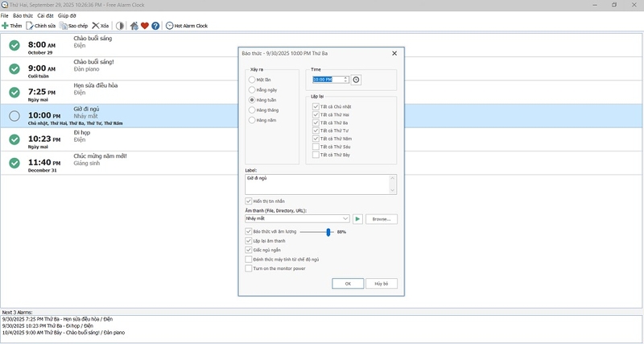
Task: Open the File menu
Action: coord(5,15)
